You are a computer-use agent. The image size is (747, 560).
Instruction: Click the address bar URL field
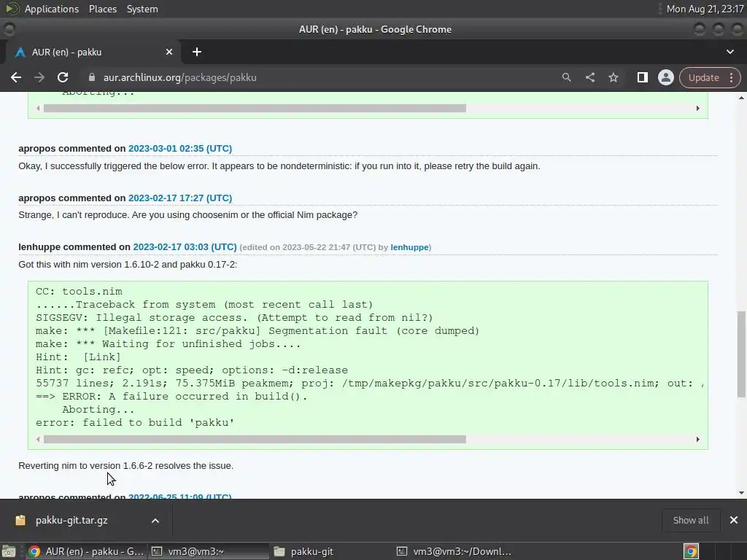coord(320,77)
